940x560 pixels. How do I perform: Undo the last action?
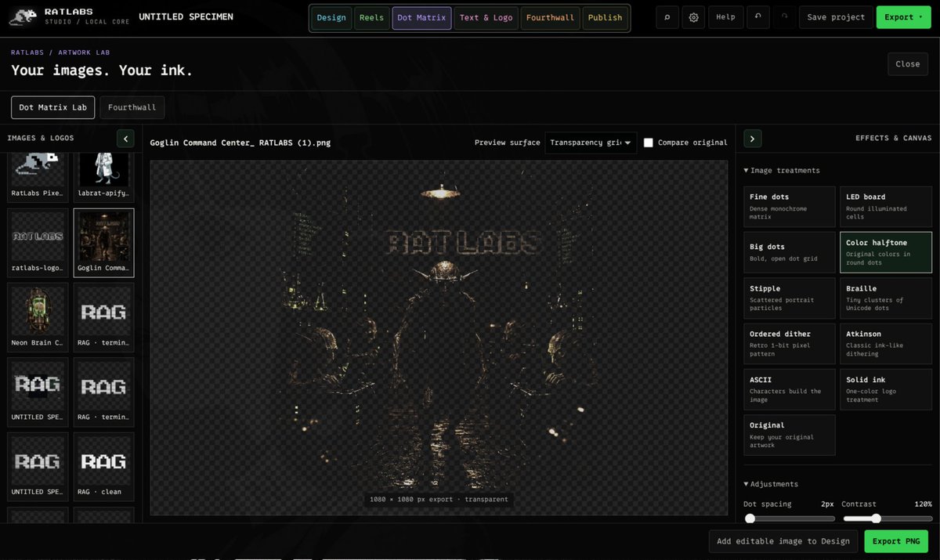point(758,17)
